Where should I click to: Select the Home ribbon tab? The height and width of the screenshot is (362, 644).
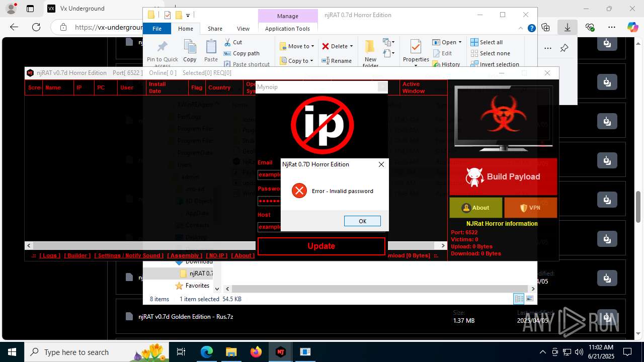coord(186,29)
